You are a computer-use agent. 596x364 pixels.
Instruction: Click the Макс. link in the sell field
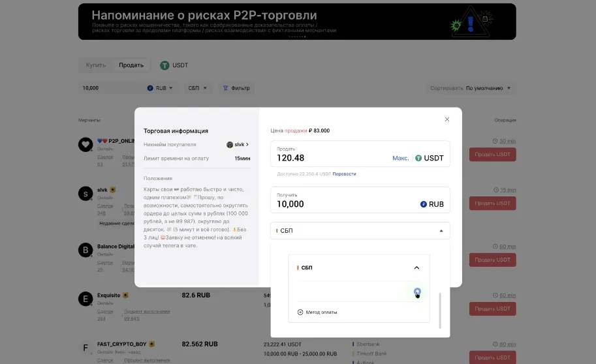[401, 158]
